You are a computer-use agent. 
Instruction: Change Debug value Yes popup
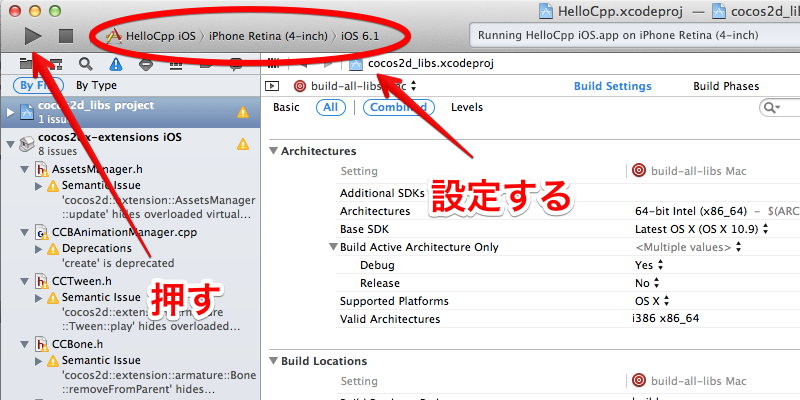coord(649,265)
